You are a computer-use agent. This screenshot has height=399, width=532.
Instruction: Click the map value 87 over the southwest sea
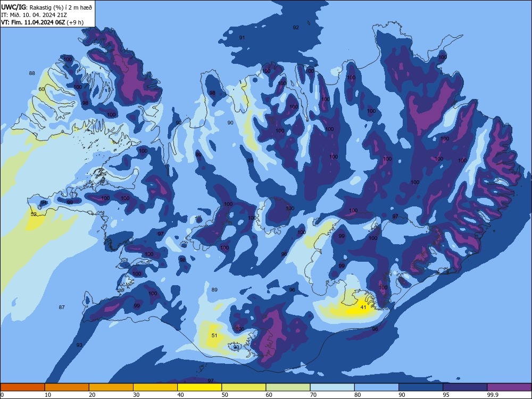coord(62,307)
